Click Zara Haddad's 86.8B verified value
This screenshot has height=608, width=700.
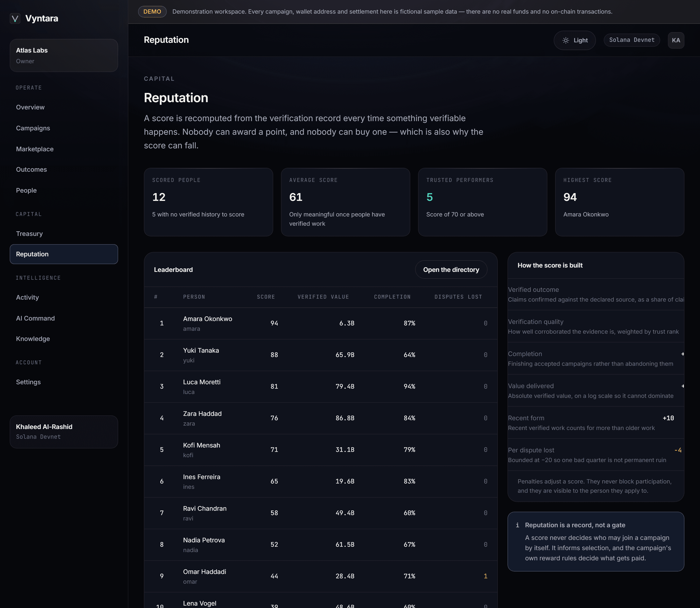tap(345, 418)
